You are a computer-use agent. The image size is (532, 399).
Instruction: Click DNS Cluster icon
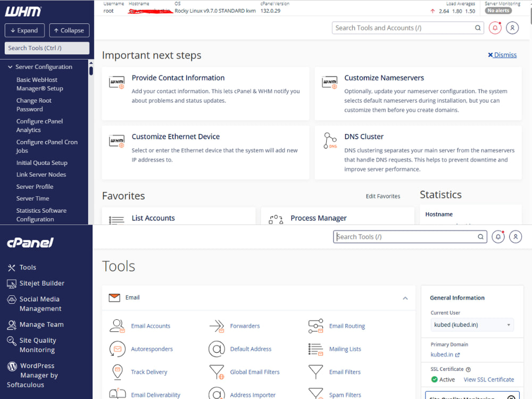[330, 140]
